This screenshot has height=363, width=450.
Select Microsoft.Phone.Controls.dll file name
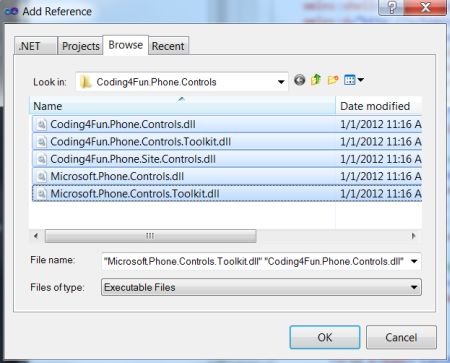pyautogui.click(x=117, y=176)
